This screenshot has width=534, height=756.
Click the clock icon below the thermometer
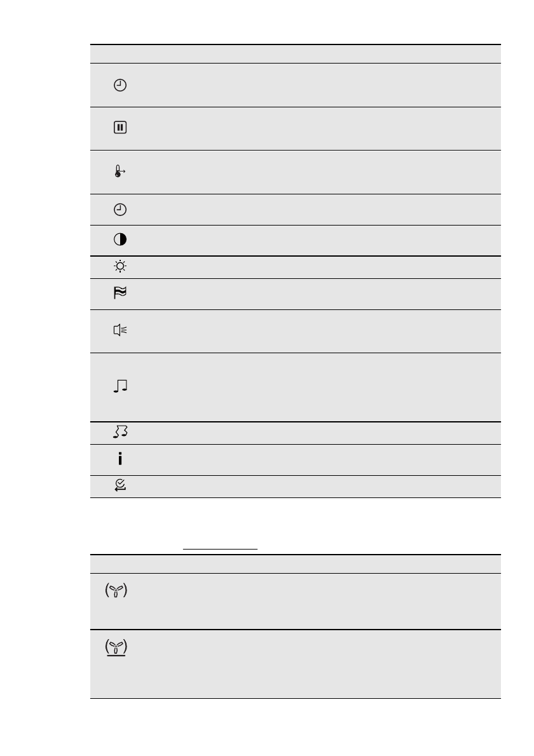(x=120, y=209)
